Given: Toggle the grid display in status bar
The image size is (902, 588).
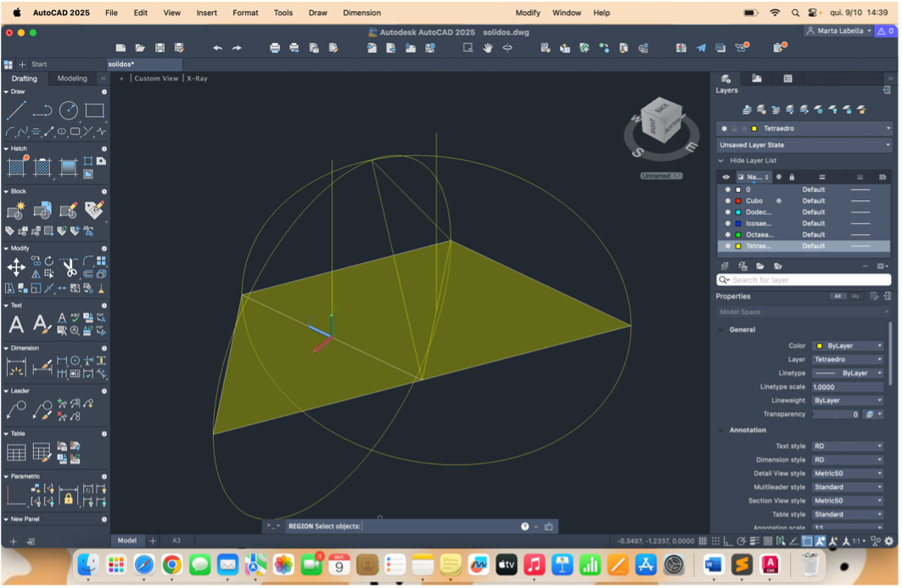Looking at the screenshot, I should point(703,542).
